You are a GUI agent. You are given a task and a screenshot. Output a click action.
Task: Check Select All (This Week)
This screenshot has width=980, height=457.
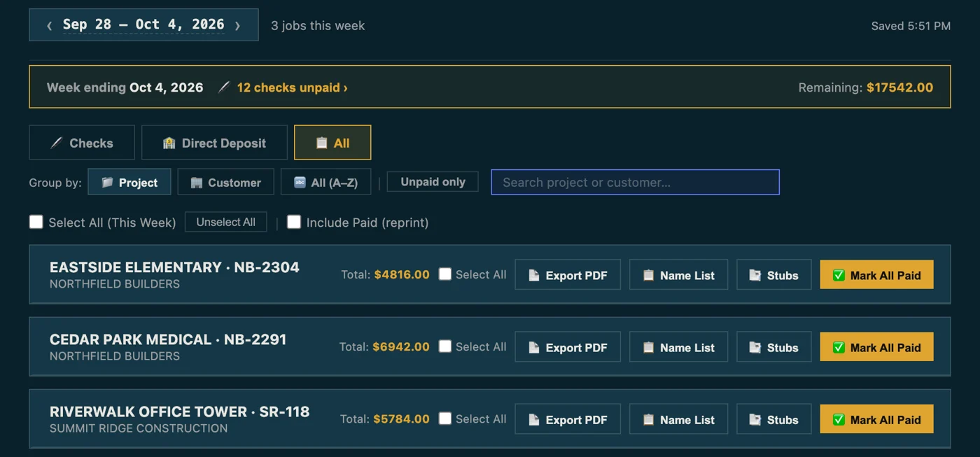[36, 222]
